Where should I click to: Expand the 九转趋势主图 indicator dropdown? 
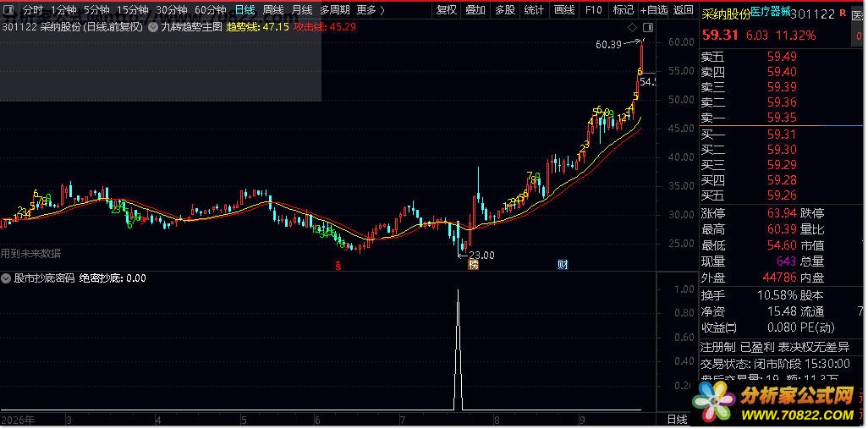pos(153,27)
